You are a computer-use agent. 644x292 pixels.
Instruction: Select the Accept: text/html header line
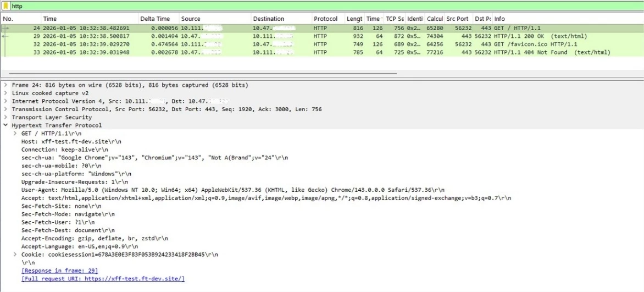(x=266, y=198)
